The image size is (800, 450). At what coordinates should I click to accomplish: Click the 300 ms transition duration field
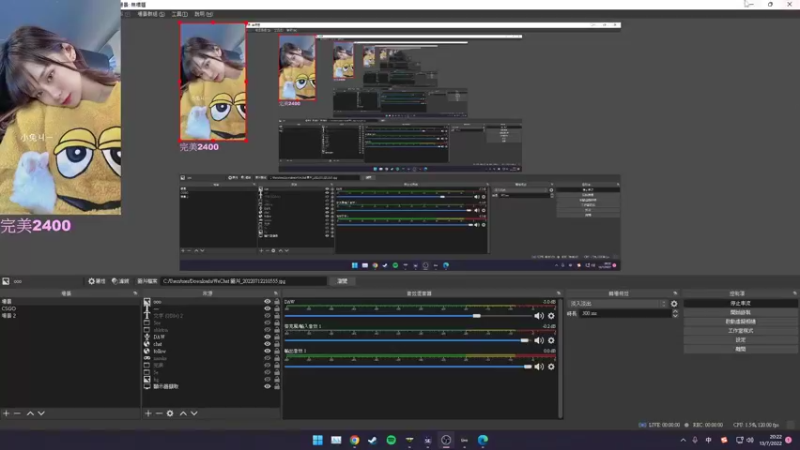click(x=626, y=313)
